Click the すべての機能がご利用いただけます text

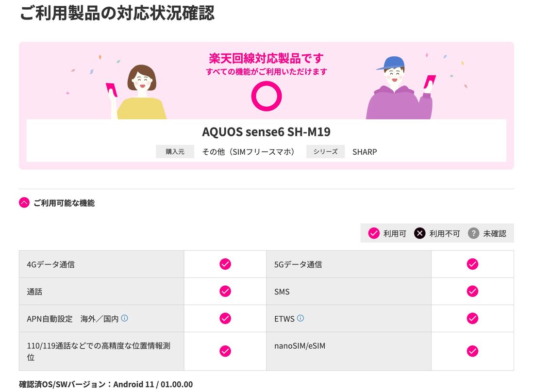tap(267, 72)
